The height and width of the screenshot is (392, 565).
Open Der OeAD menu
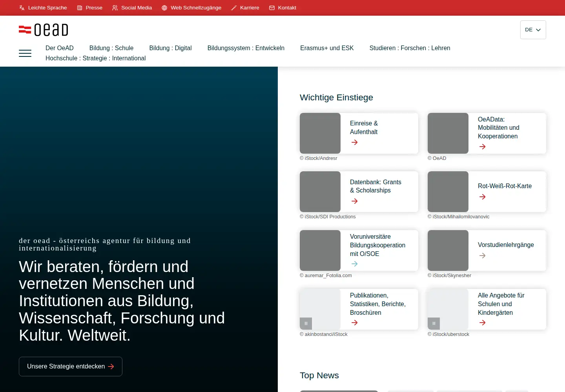coord(60,48)
